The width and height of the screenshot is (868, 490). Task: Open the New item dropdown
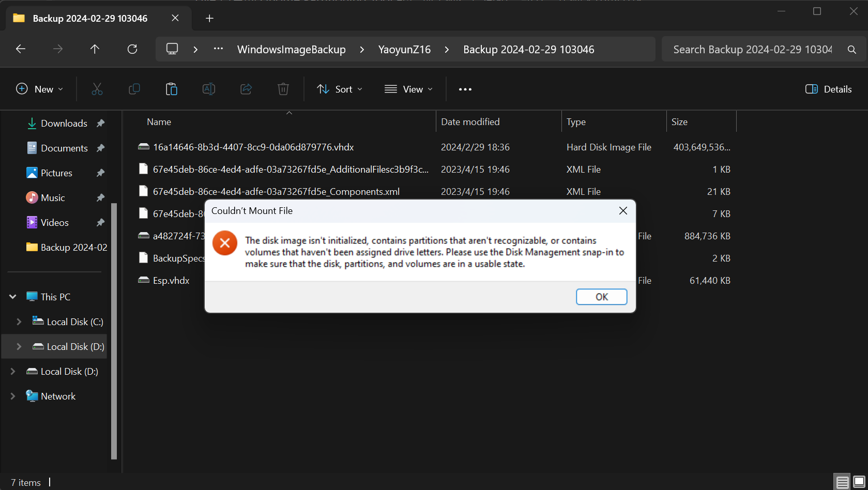pos(40,89)
